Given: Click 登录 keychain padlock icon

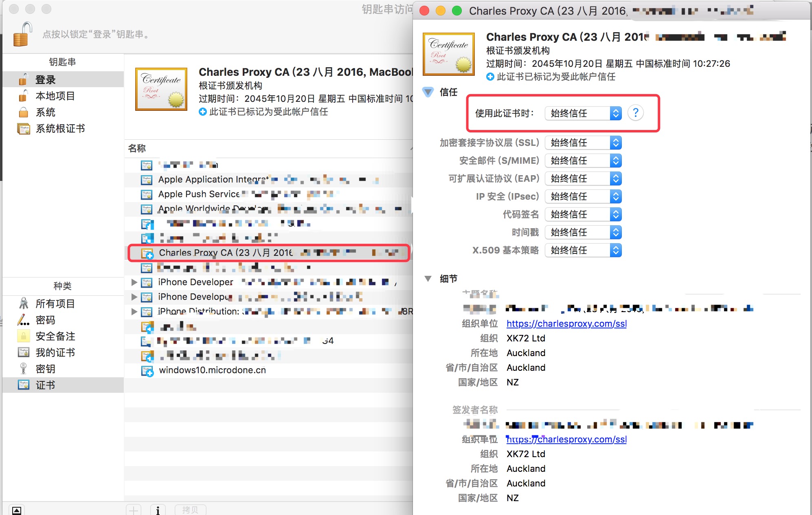Looking at the screenshot, I should tap(23, 79).
